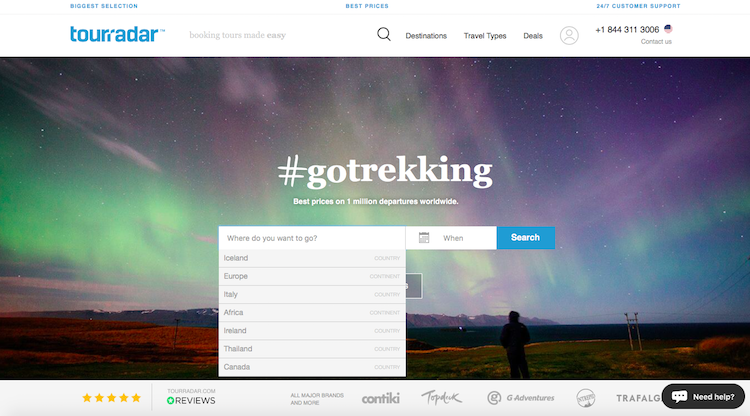Open the Deals menu item
The height and width of the screenshot is (416, 750).
[x=533, y=36]
